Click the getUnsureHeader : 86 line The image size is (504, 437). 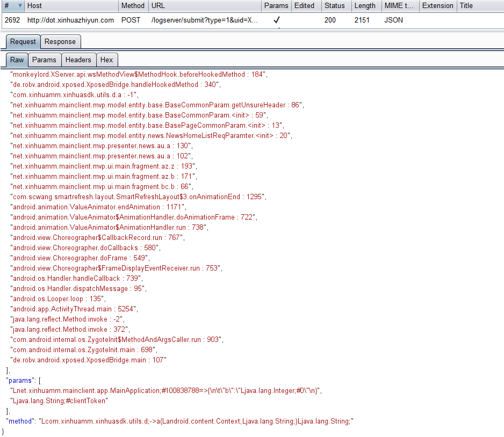click(157, 105)
